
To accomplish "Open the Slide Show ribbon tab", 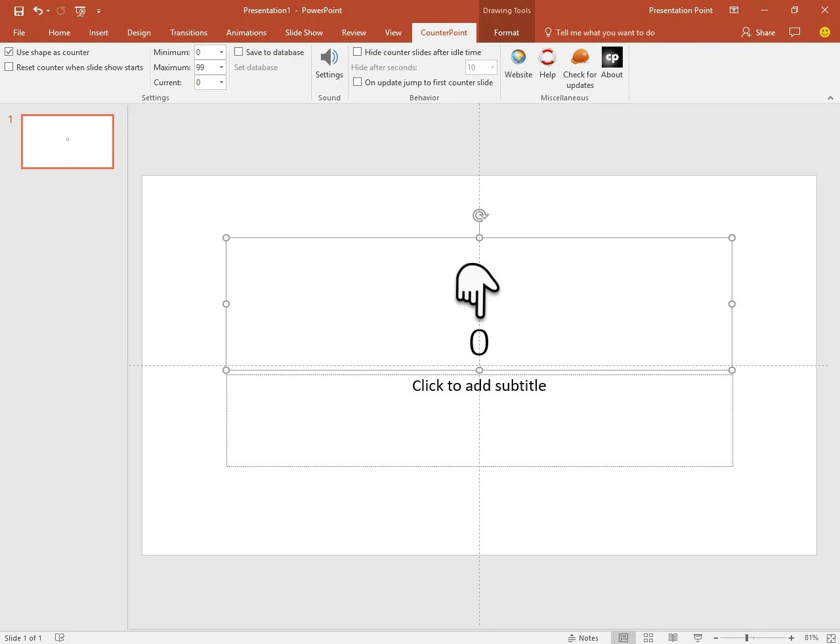I will click(304, 33).
